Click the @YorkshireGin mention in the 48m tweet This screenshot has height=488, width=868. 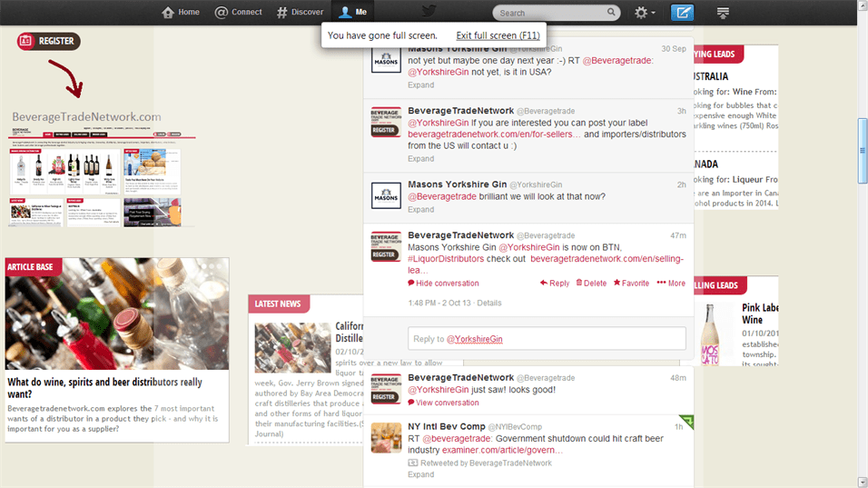coord(438,390)
